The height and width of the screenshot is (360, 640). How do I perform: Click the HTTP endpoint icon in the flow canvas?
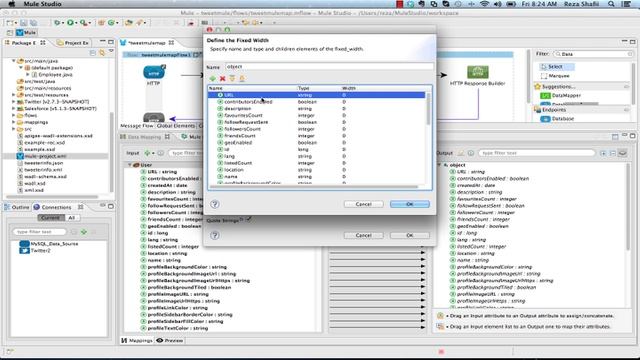tap(154, 73)
